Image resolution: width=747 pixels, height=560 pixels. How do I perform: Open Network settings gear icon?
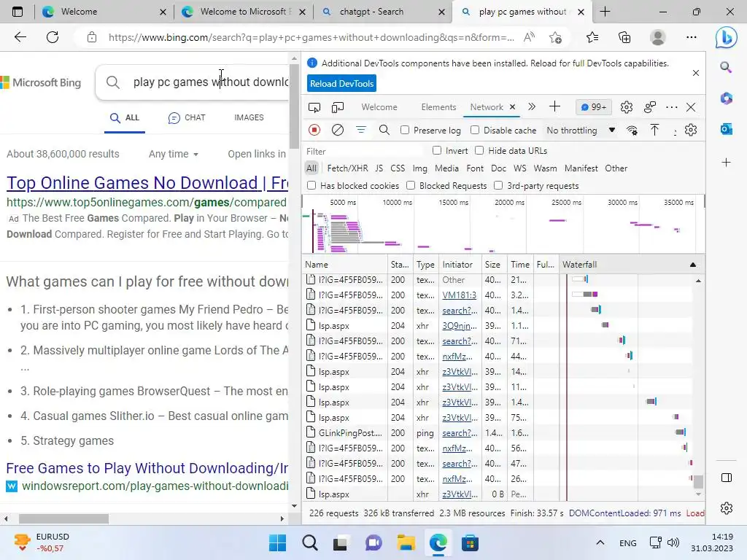[x=691, y=130]
